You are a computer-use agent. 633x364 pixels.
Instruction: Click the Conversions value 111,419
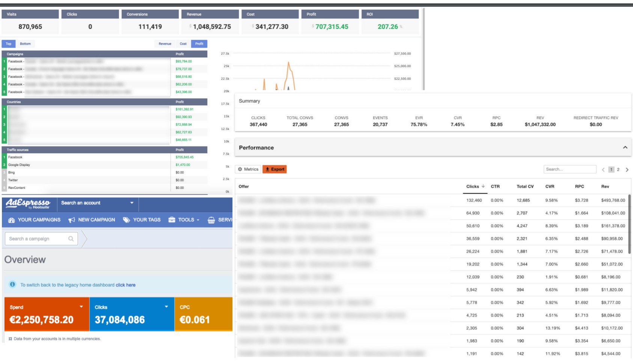(150, 27)
